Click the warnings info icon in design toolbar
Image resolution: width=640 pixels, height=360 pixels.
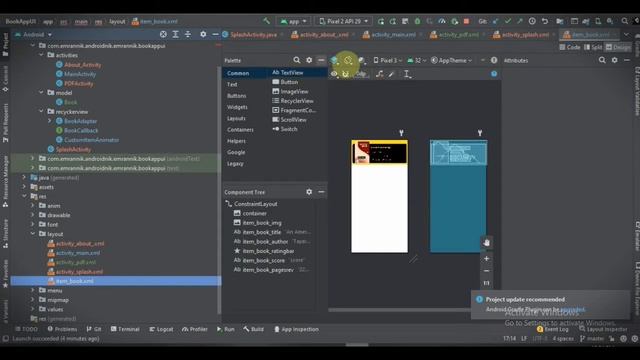click(494, 60)
